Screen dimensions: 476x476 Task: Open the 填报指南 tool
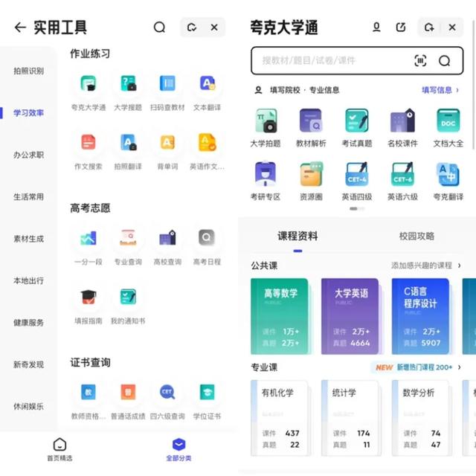pyautogui.click(x=89, y=297)
